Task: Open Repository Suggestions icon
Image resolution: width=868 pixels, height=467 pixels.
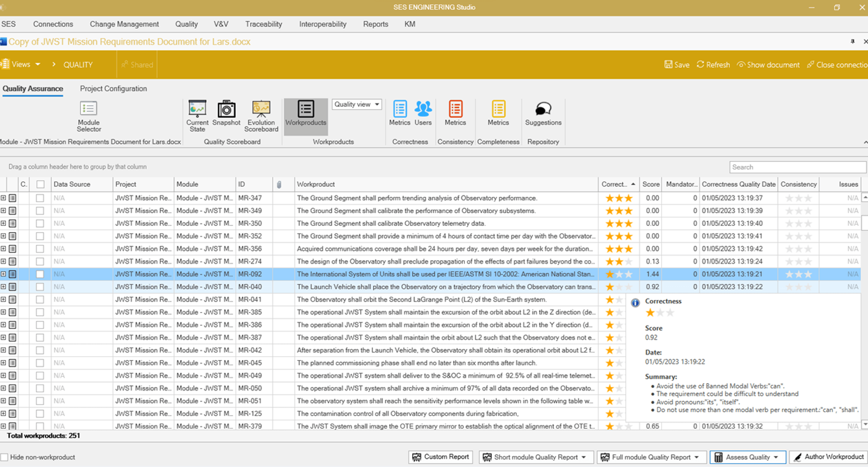Action: pos(543,113)
